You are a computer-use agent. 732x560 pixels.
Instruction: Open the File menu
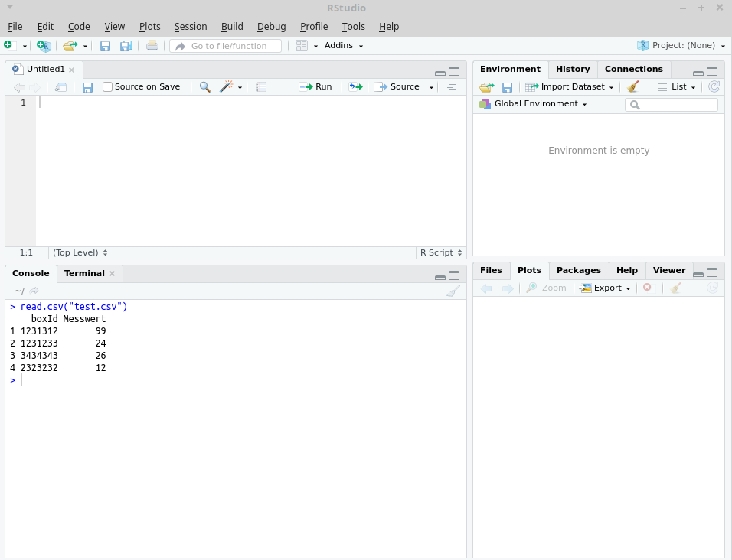pyautogui.click(x=15, y=27)
